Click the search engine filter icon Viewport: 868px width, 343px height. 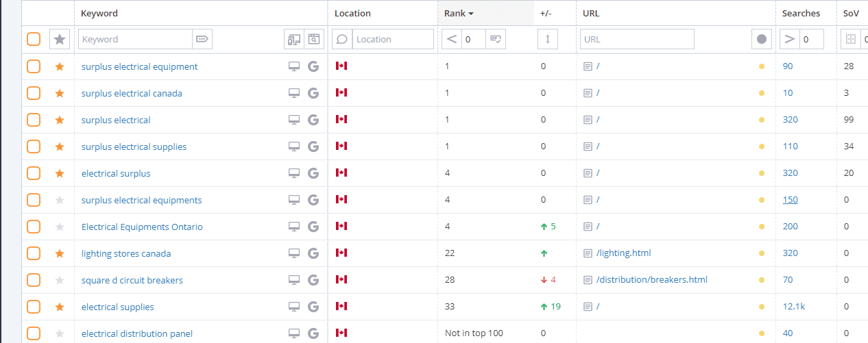pyautogui.click(x=313, y=39)
